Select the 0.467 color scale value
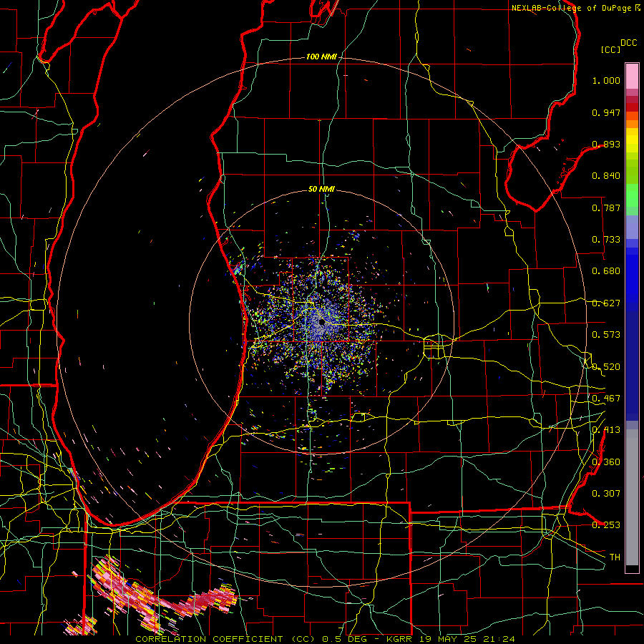644x644 pixels. (606, 399)
